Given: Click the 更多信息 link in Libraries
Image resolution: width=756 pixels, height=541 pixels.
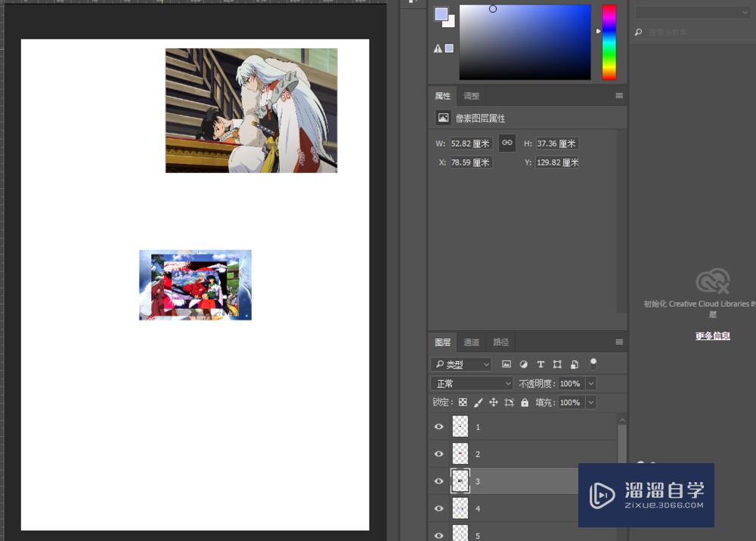Looking at the screenshot, I should [713, 335].
